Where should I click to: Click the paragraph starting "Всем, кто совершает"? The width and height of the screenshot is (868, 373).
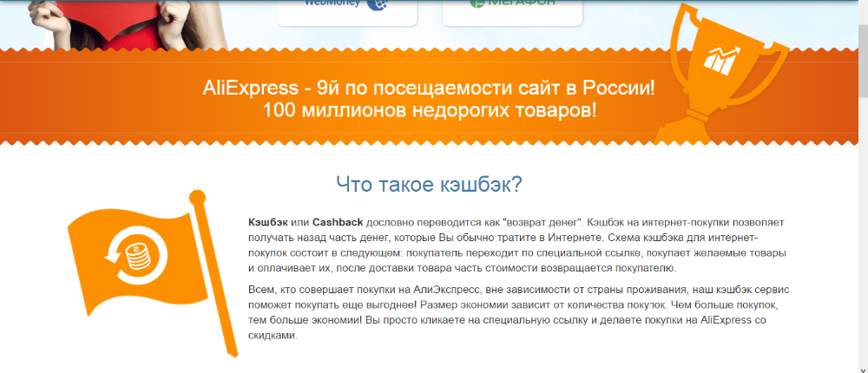point(518,312)
